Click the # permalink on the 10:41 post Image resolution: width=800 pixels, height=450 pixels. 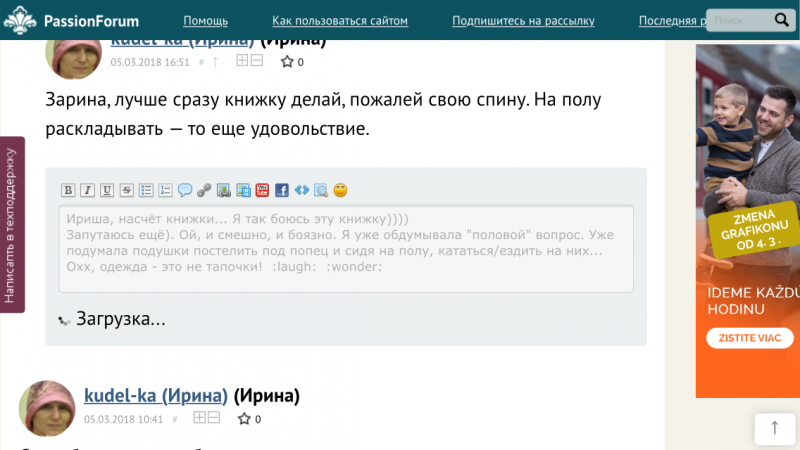coord(175,419)
